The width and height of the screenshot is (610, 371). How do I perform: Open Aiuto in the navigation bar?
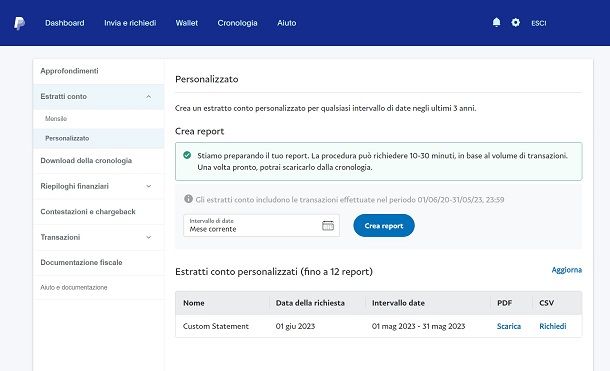pos(287,23)
